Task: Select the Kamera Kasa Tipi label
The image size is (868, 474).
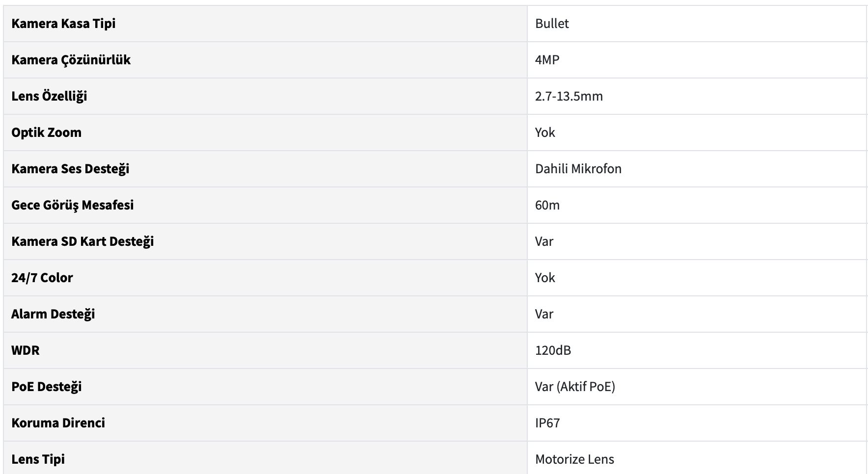Action: coord(63,24)
